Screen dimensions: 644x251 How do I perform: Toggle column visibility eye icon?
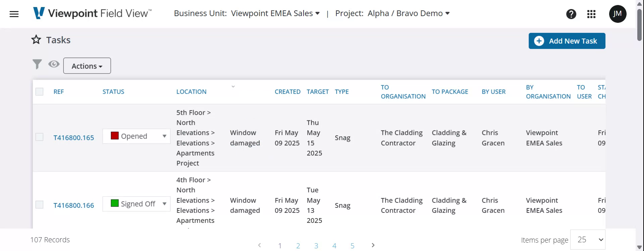point(54,64)
